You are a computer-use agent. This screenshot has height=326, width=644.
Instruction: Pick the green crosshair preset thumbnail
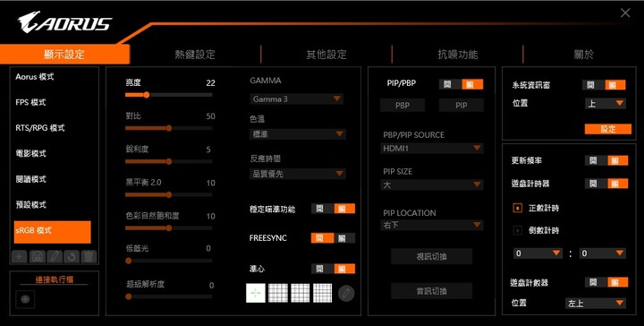256,293
